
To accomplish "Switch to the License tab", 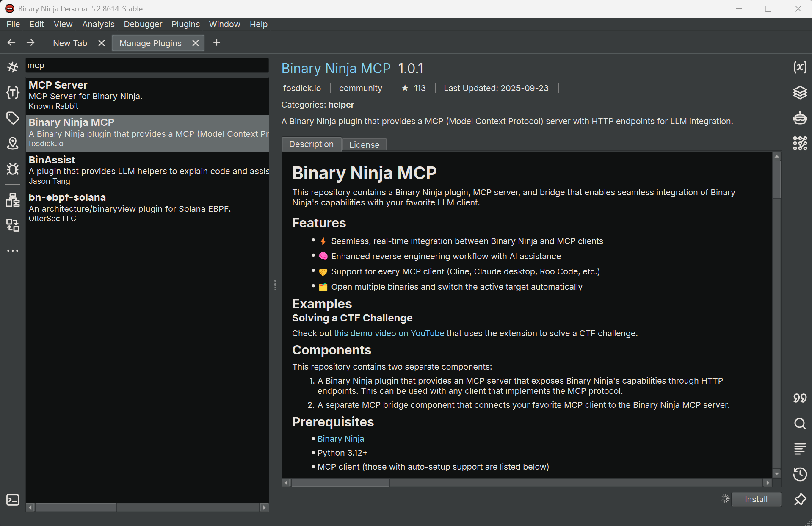I will (364, 144).
